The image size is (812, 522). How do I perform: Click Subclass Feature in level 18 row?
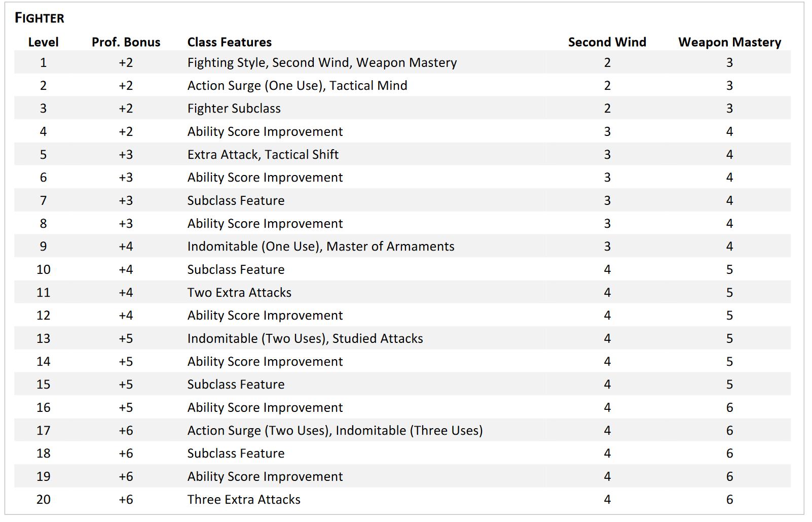click(x=236, y=454)
